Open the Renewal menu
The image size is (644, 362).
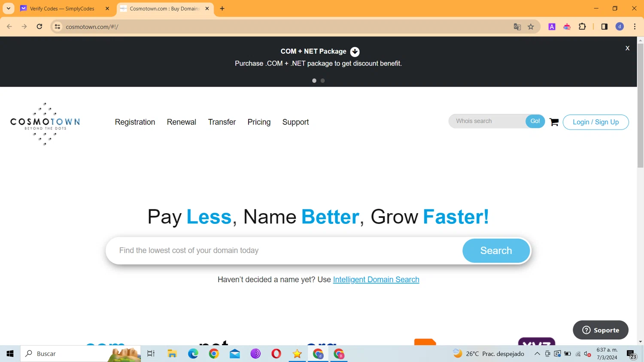[182, 122]
